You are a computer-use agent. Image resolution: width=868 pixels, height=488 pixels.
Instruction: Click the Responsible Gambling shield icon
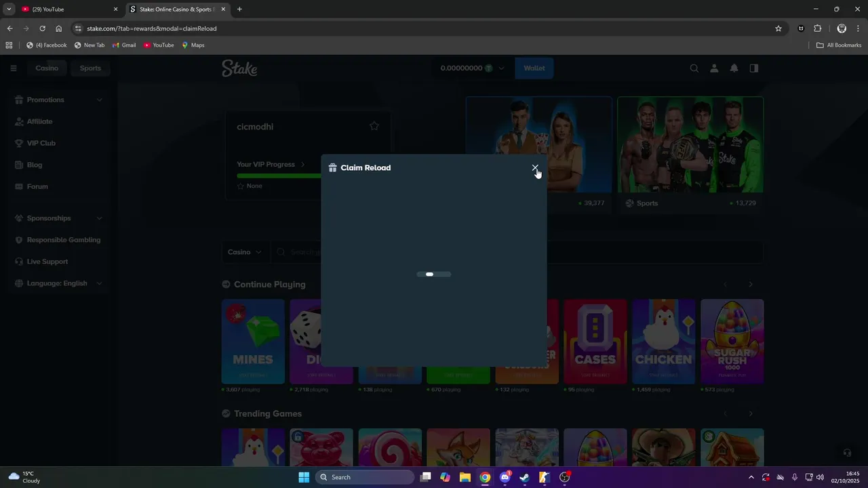19,240
